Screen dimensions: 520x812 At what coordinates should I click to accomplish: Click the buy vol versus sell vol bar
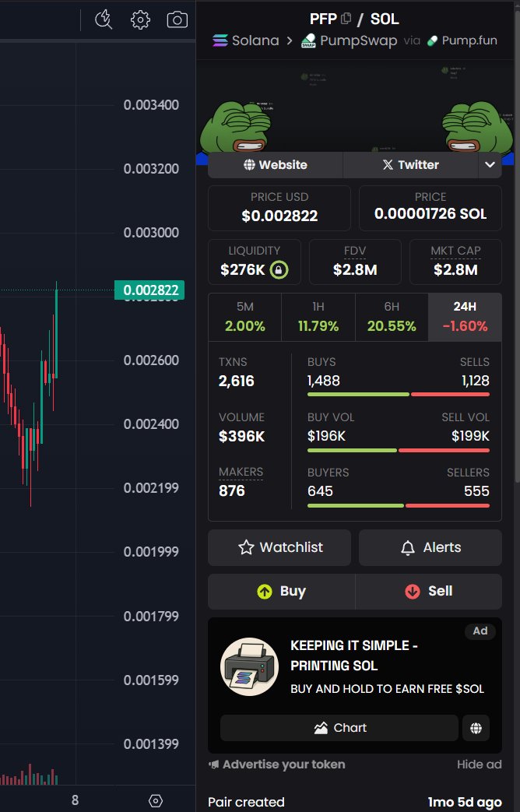pyautogui.click(x=399, y=451)
